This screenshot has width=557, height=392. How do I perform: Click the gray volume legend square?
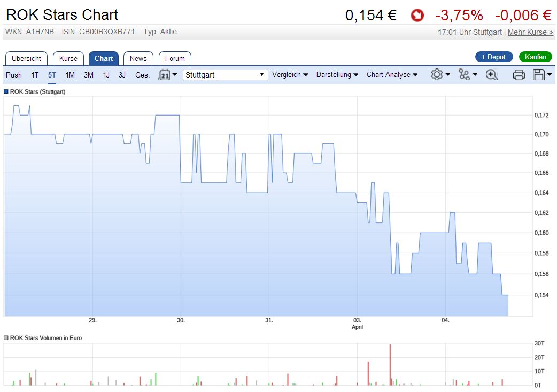pos(6,338)
